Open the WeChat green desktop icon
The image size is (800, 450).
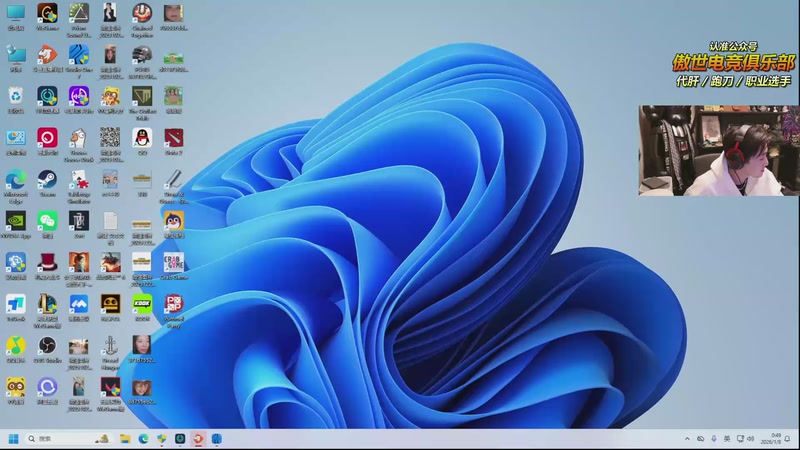click(47, 221)
